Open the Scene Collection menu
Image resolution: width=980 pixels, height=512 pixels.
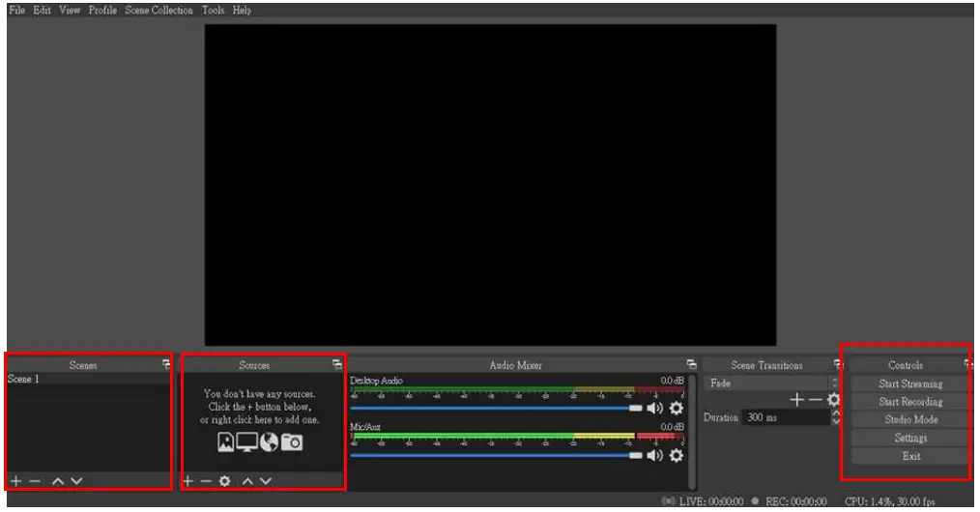click(159, 10)
